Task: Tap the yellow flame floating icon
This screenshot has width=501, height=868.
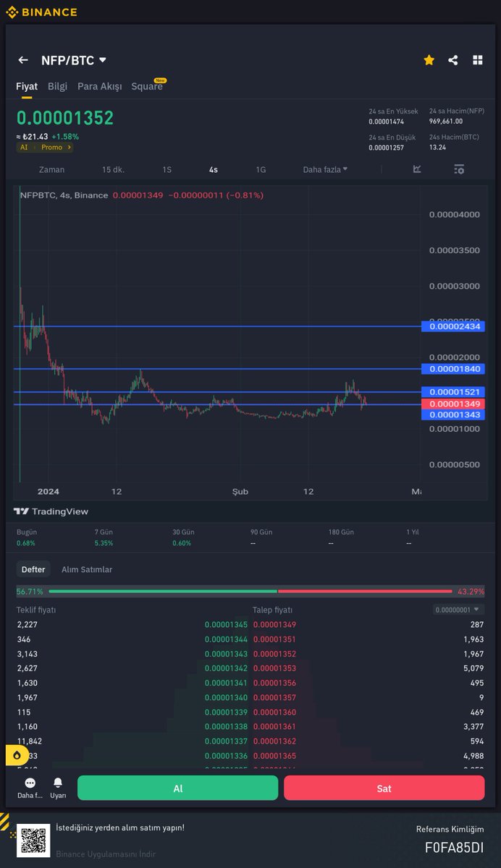Action: click(16, 756)
